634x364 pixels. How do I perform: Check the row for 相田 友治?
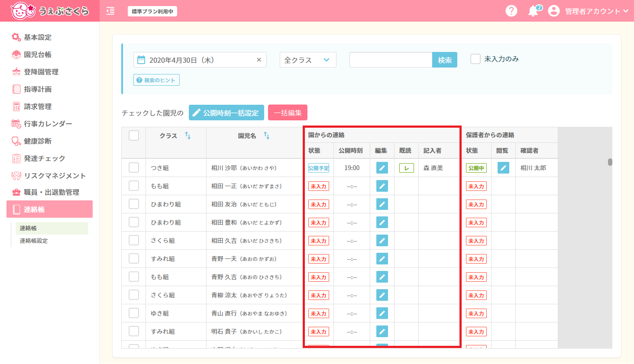pyautogui.click(x=134, y=204)
